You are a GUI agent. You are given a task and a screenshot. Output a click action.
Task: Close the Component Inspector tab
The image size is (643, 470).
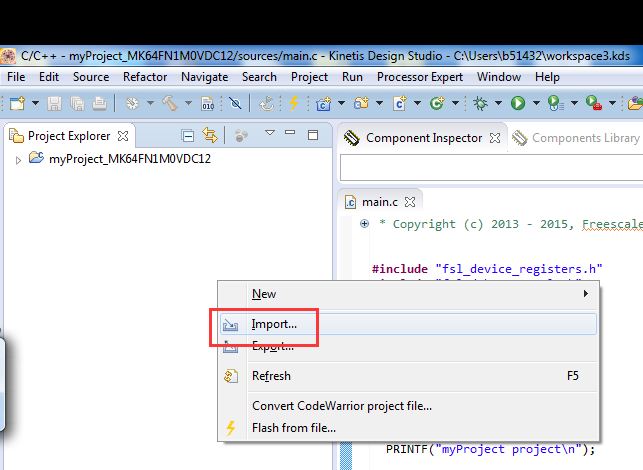[x=495, y=138]
